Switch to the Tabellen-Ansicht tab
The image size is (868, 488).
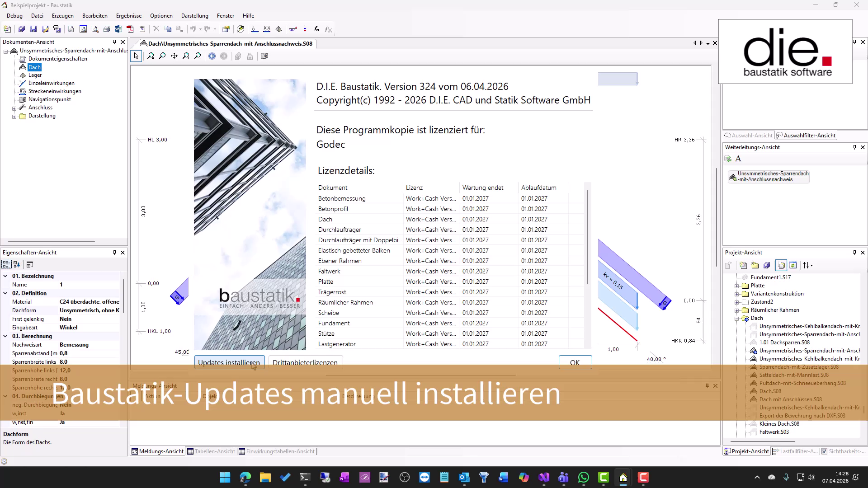click(212, 451)
